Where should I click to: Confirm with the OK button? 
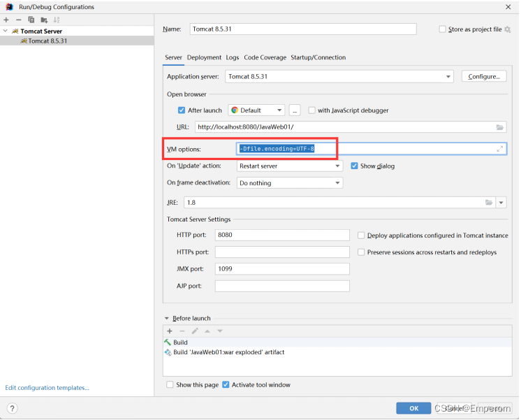click(x=413, y=408)
